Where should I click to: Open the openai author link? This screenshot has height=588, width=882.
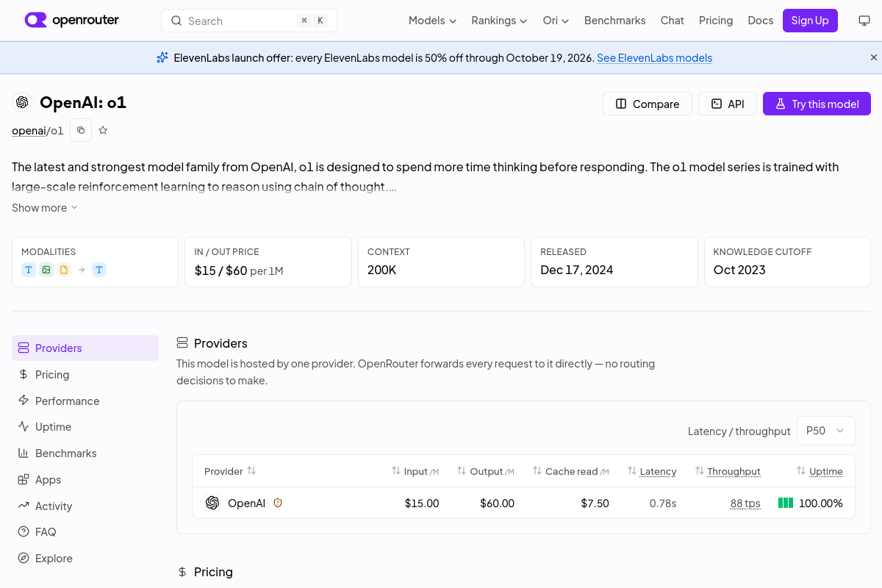[29, 131]
